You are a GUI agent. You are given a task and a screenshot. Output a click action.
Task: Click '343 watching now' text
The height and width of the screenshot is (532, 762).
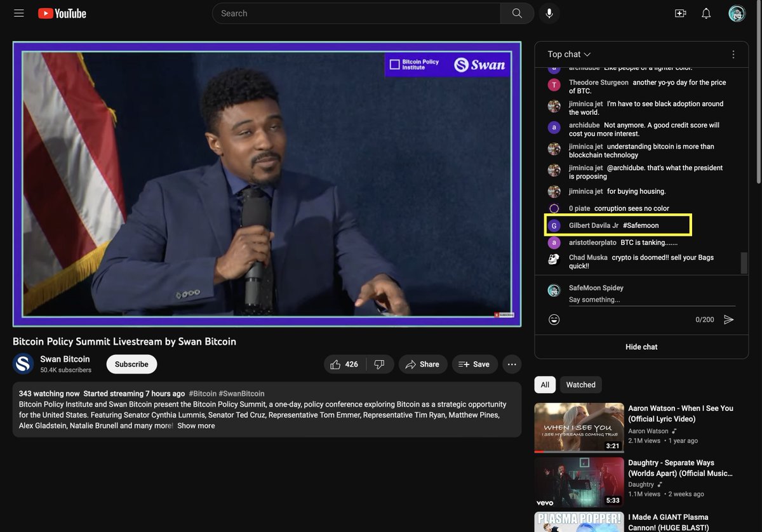coord(50,394)
